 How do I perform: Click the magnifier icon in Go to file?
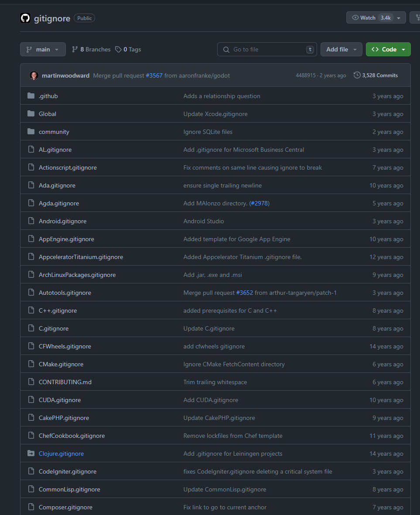click(x=226, y=50)
